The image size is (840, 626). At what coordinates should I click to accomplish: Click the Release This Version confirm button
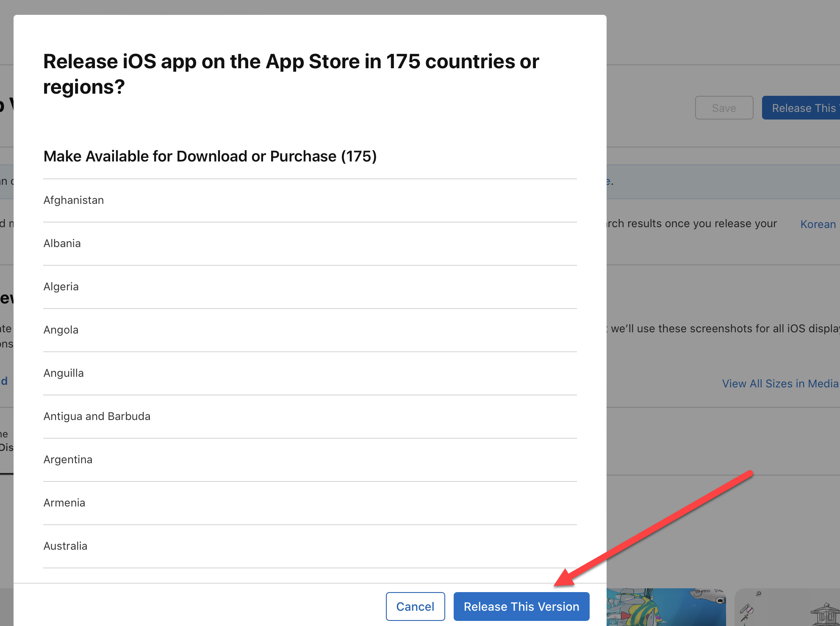pos(521,607)
